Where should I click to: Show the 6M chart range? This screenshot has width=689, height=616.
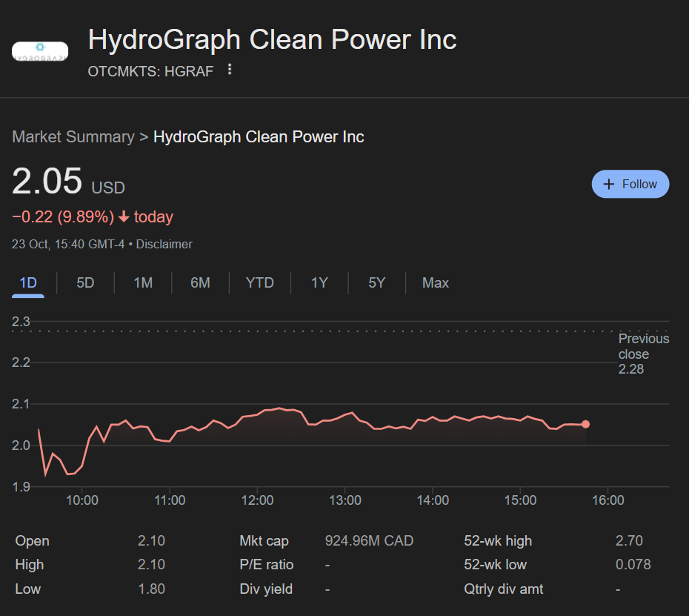(200, 282)
